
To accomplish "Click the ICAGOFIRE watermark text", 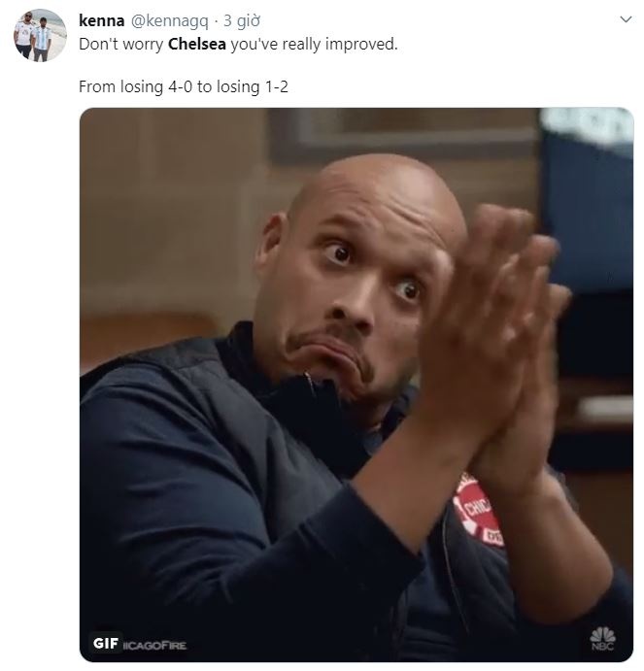I will click(x=155, y=645).
